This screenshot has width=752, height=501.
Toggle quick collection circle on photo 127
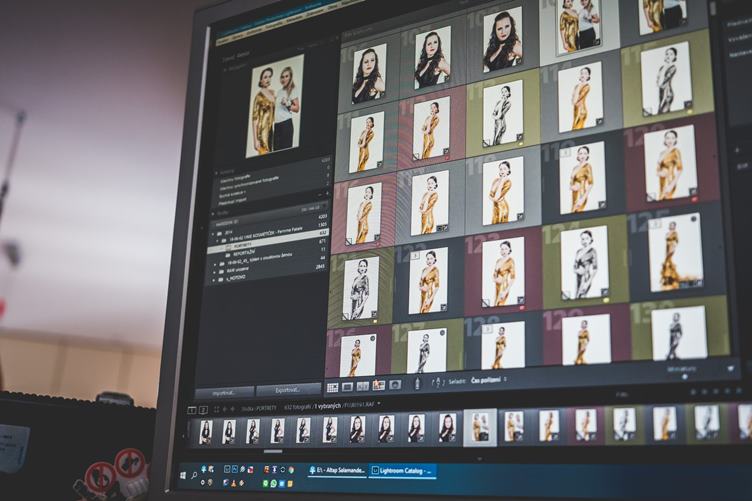442,333
